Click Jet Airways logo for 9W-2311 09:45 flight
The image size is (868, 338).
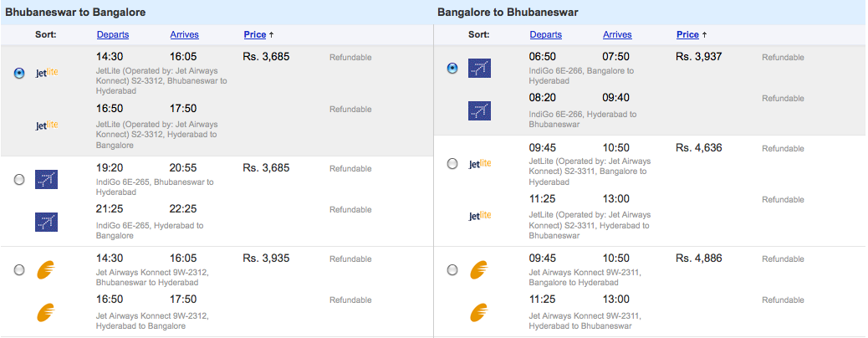pyautogui.click(x=479, y=270)
